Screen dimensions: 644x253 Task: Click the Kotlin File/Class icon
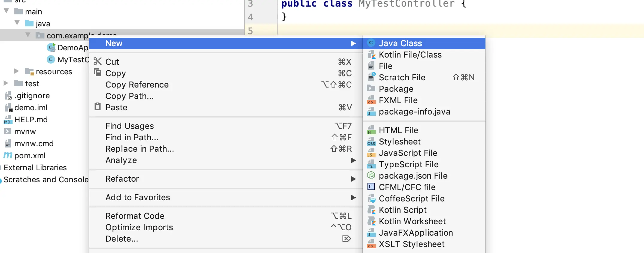click(371, 55)
